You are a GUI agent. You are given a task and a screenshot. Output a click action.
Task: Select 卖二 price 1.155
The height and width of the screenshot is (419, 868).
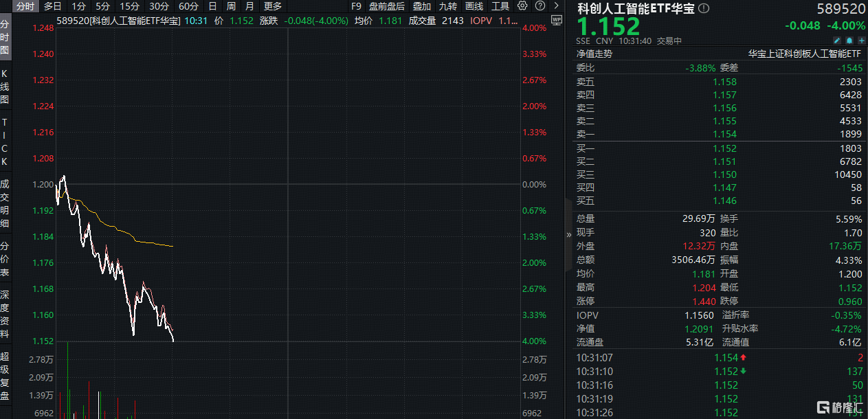724,122
